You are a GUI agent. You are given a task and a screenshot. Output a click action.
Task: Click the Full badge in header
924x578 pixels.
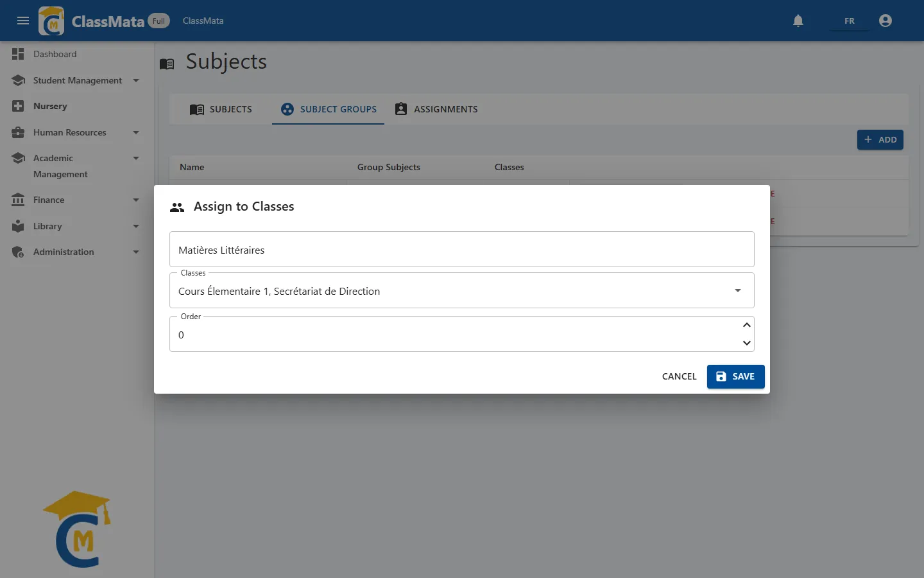(158, 21)
